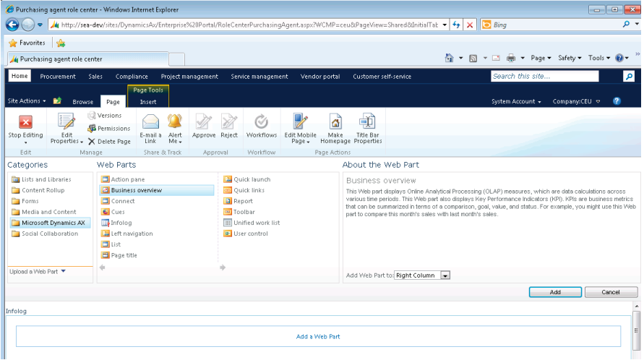The width and height of the screenshot is (644, 360).
Task: Expand Upload a Web Part
Action: click(38, 272)
